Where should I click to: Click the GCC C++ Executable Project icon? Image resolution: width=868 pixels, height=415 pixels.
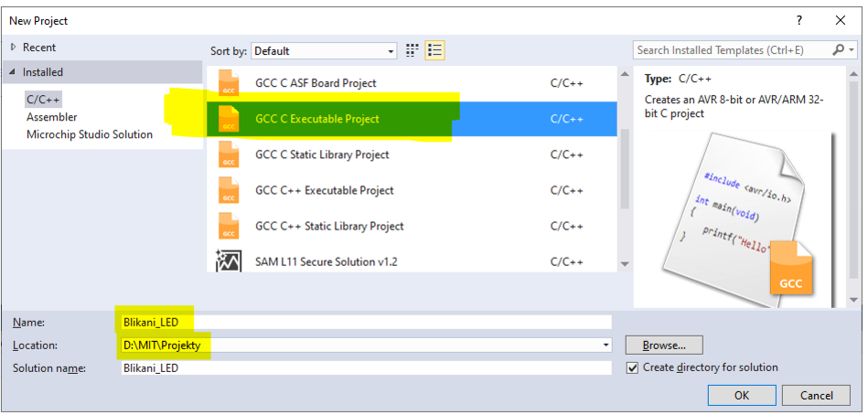point(229,190)
